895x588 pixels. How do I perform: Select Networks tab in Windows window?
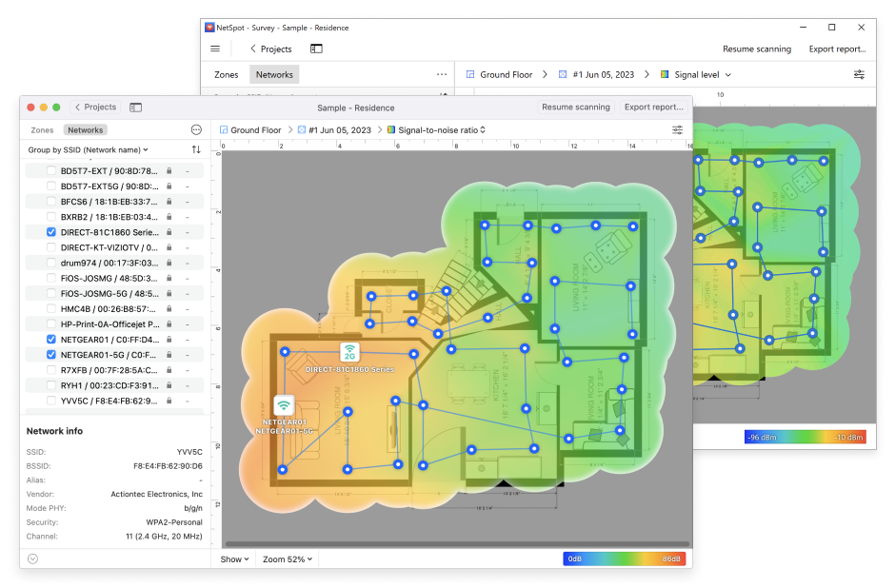click(x=274, y=75)
